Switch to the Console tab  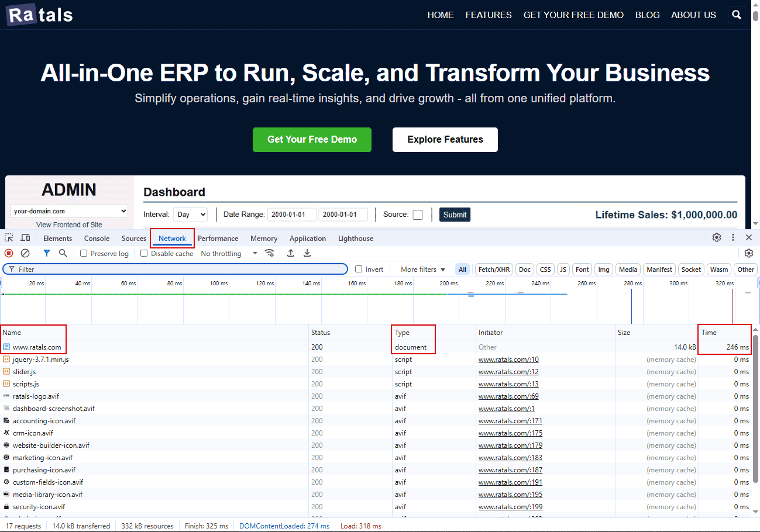point(96,238)
